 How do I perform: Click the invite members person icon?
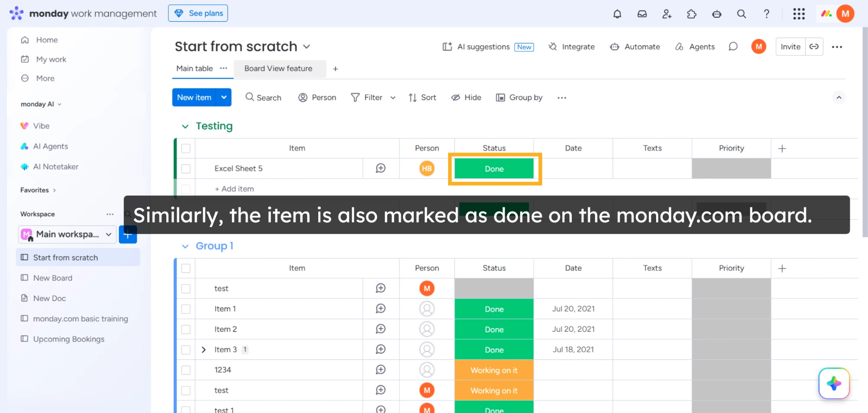(x=667, y=14)
